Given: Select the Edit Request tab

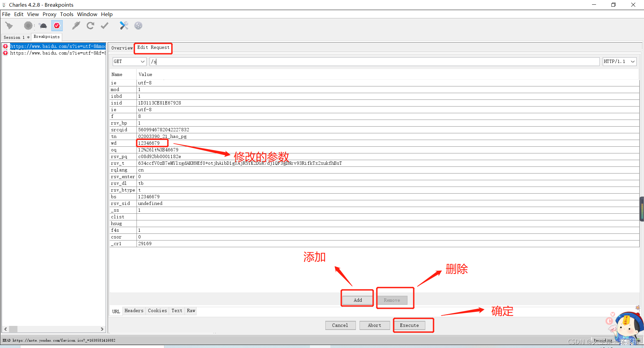Looking at the screenshot, I should point(153,48).
